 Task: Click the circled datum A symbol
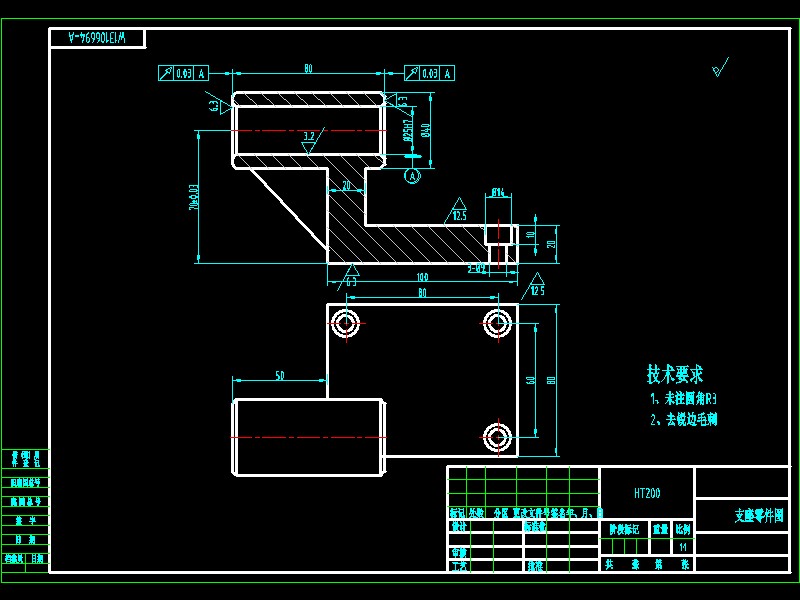tap(412, 176)
